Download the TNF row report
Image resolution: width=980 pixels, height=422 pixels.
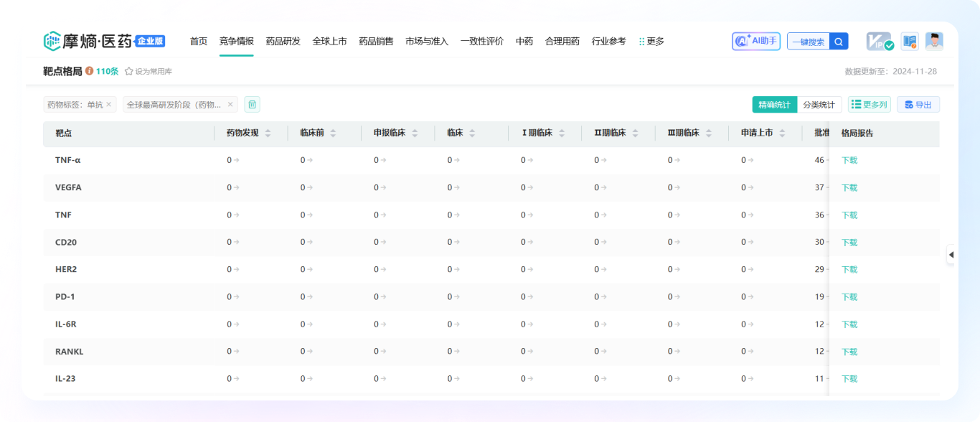point(849,215)
